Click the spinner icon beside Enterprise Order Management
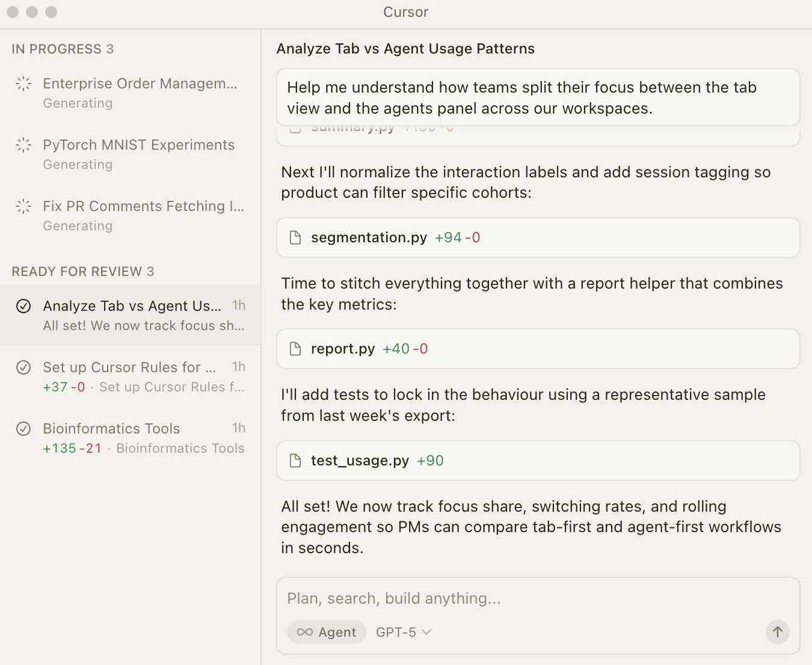 click(x=23, y=84)
